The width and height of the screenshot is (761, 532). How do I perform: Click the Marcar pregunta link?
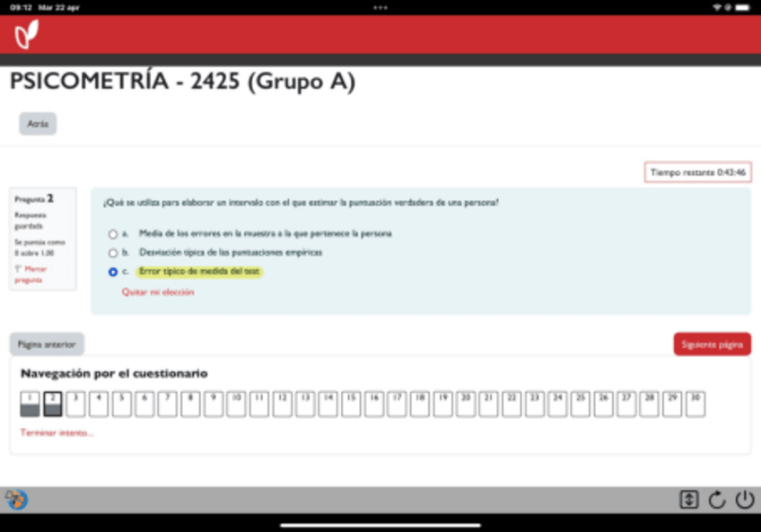31,275
